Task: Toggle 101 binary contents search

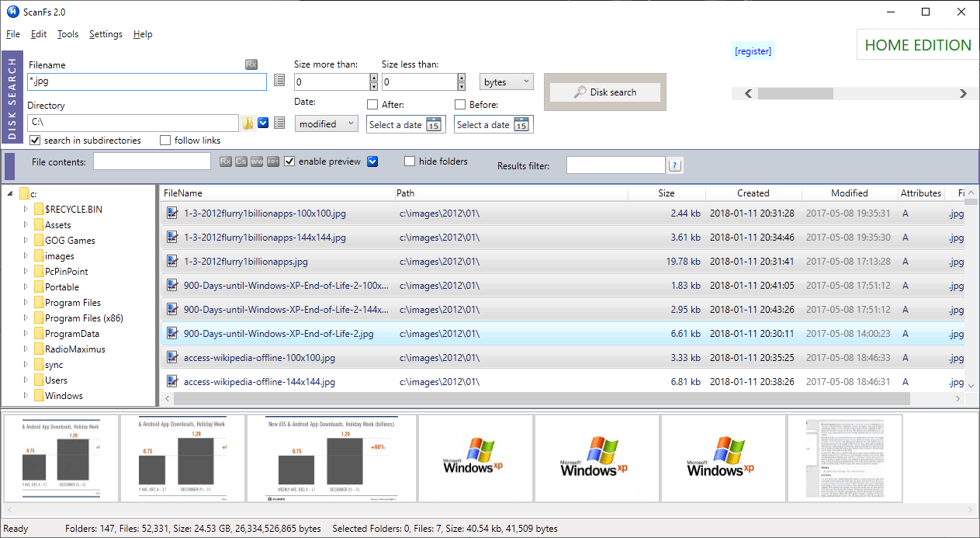Action: coord(273,161)
